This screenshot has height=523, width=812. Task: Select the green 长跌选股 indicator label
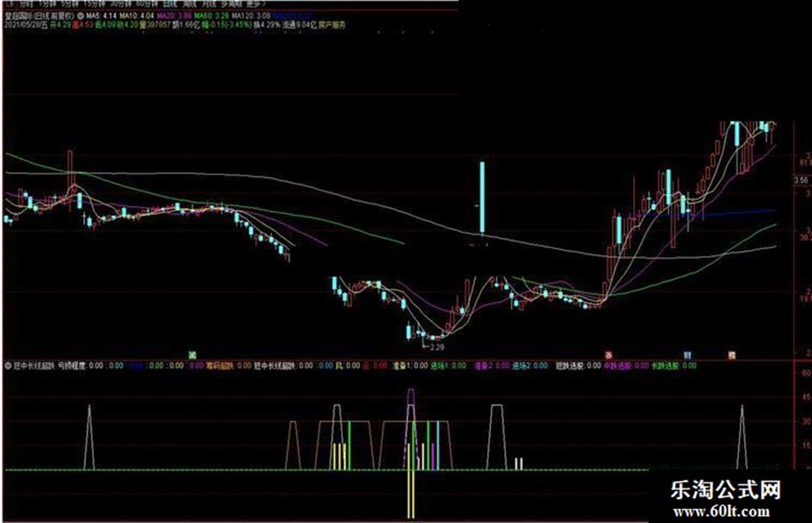click(665, 366)
